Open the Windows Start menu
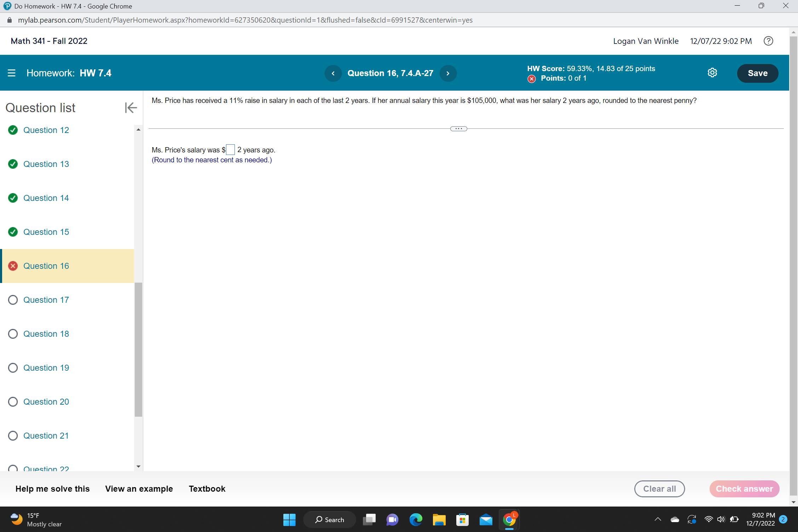Viewport: 798px width, 532px height. pos(289,519)
